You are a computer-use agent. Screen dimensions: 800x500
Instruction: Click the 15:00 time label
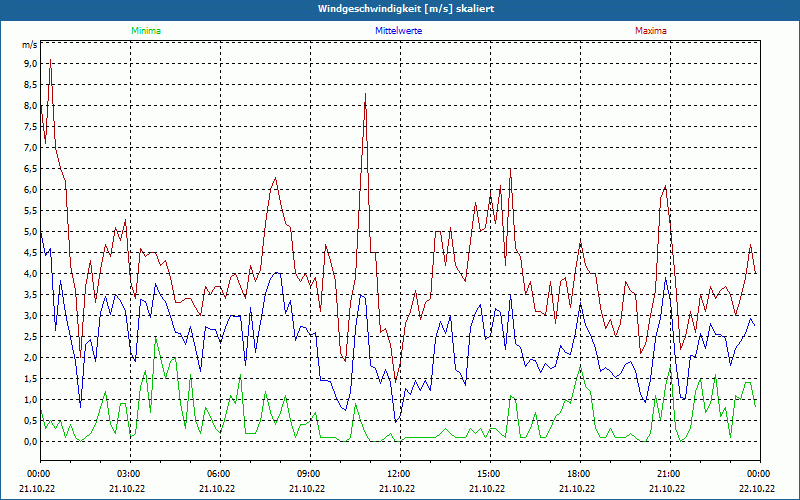click(x=490, y=474)
